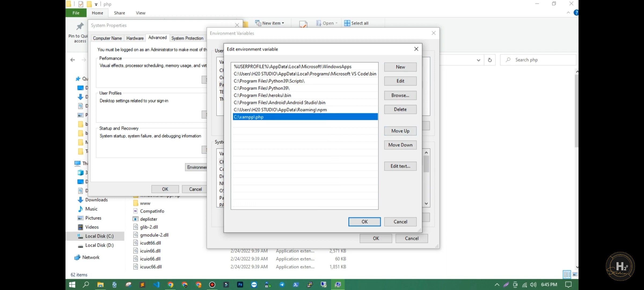Click the Select all ribbon button

coord(356,23)
